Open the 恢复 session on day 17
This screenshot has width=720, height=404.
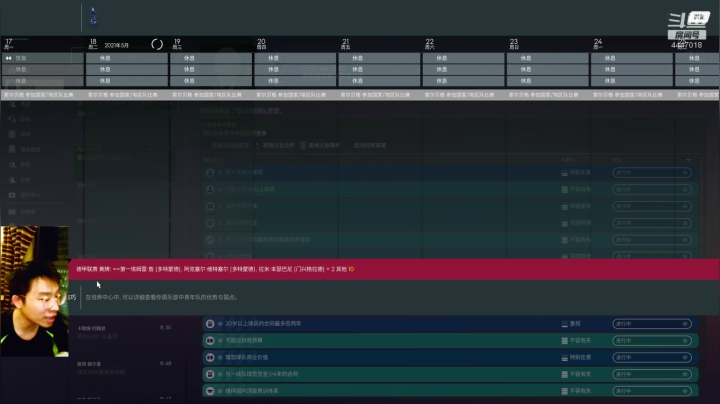click(43, 58)
